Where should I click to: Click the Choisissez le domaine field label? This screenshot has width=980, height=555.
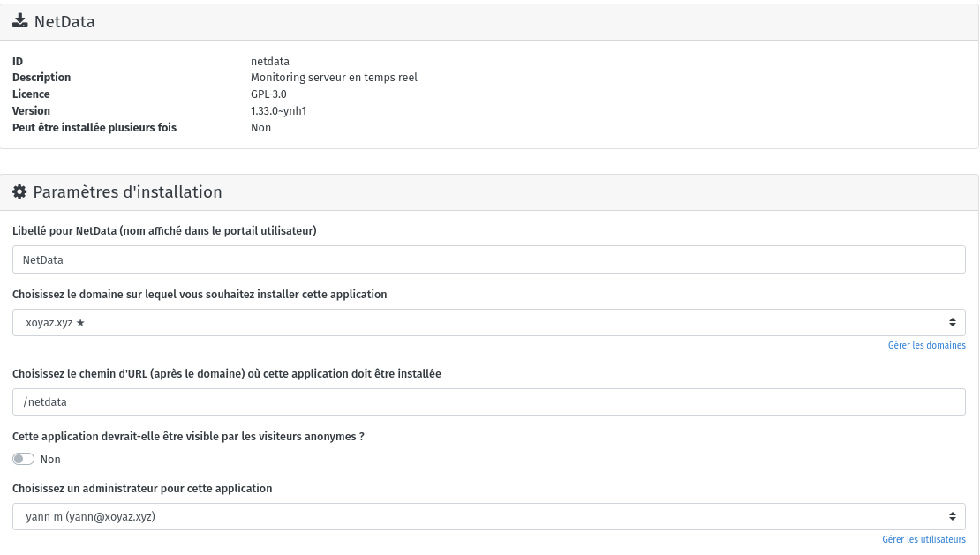[x=200, y=295]
